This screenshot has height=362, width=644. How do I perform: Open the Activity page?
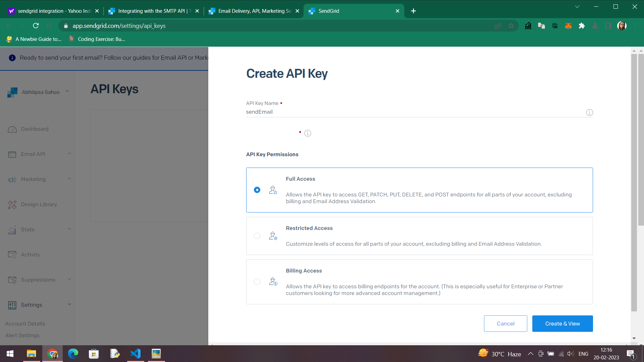[30, 255]
